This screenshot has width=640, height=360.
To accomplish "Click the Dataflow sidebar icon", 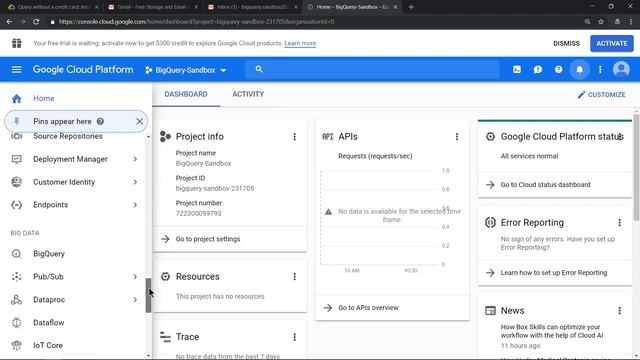I will click(x=16, y=322).
